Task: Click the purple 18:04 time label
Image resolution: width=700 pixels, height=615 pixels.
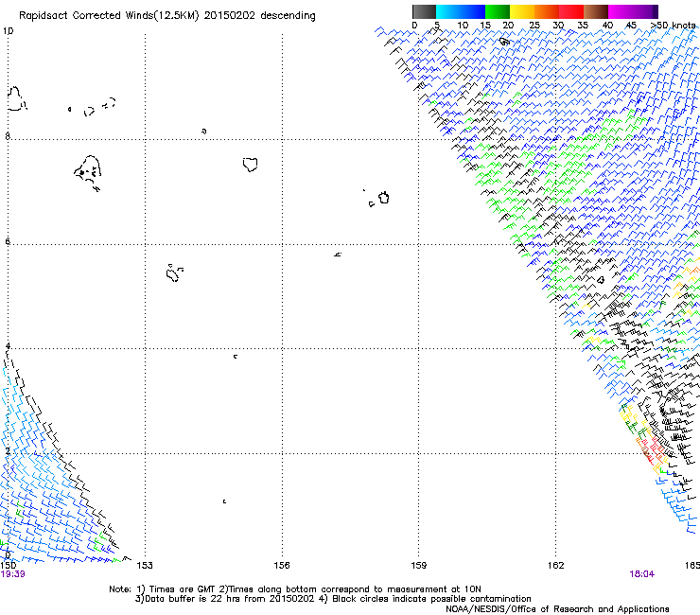Action: [642, 574]
